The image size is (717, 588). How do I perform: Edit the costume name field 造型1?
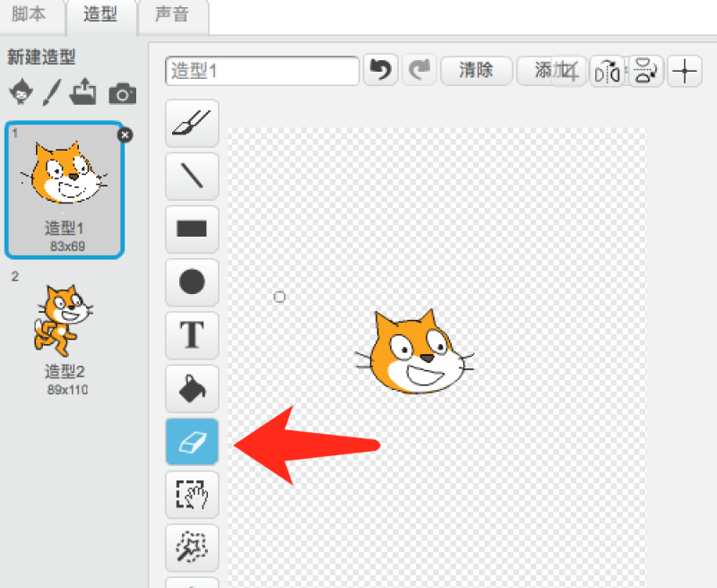(262, 71)
